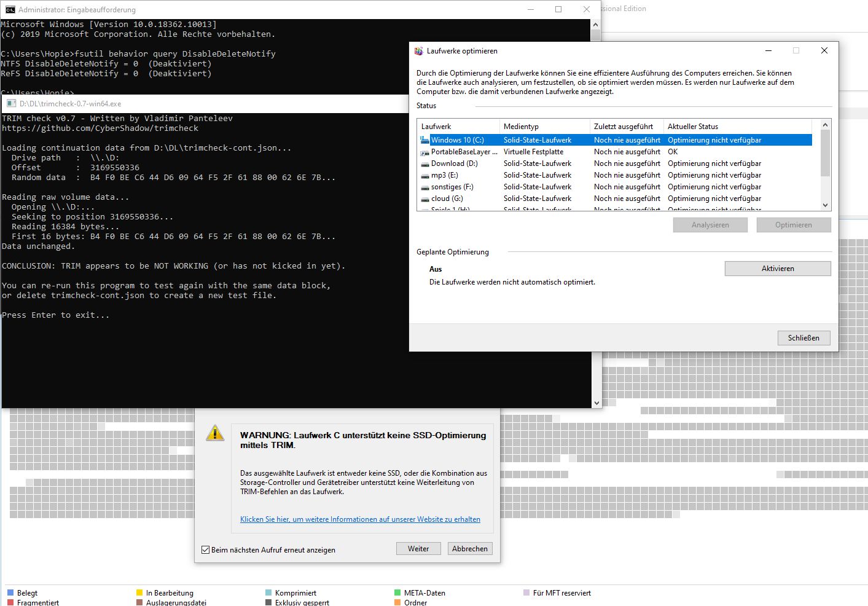Click the Analysieren button
Viewport: 868px width, 606px height.
click(x=710, y=225)
